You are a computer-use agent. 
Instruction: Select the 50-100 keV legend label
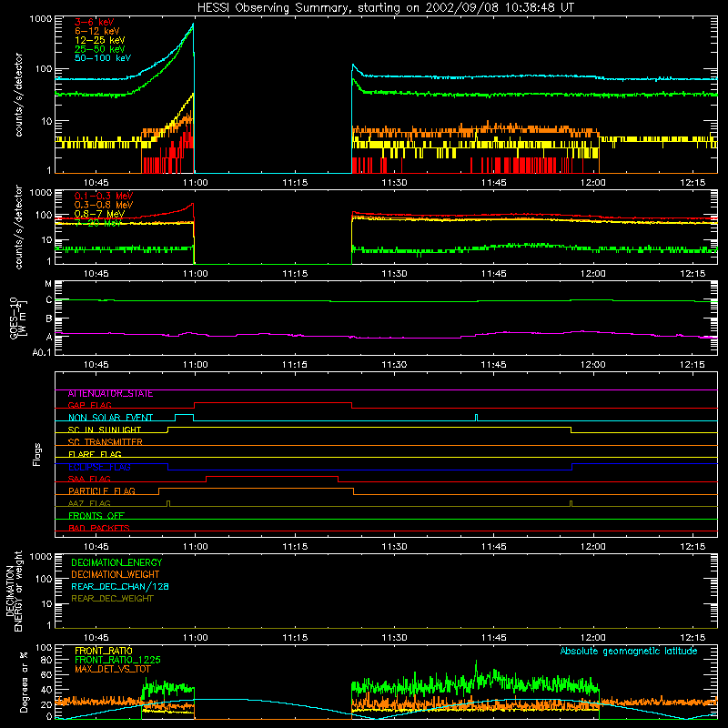coord(103,58)
